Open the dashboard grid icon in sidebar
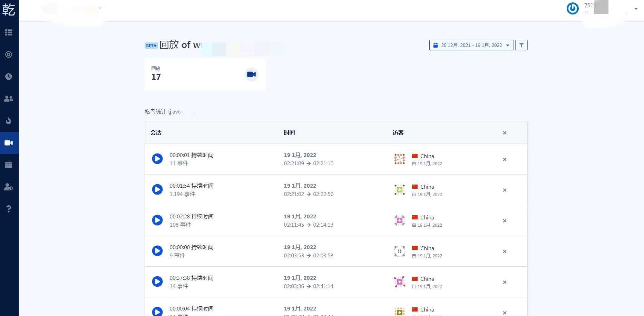 pyautogui.click(x=9, y=32)
